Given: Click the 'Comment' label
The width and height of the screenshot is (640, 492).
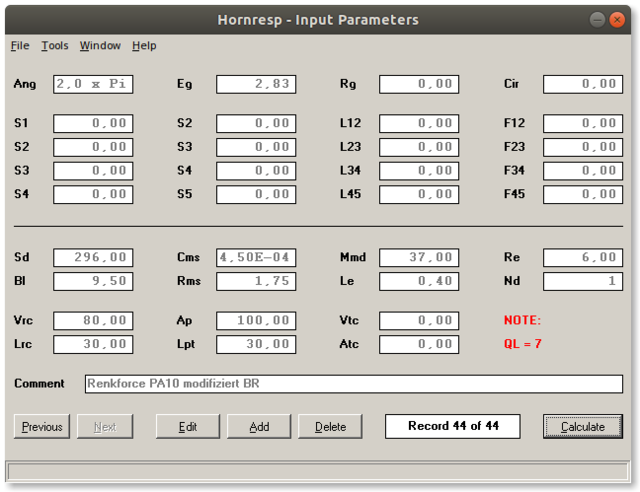Looking at the screenshot, I should (x=39, y=383).
